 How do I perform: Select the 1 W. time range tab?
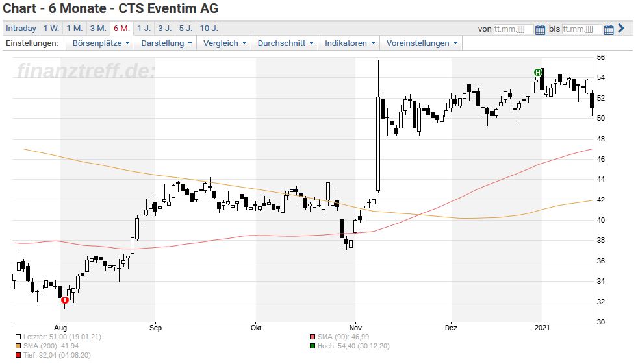[51, 29]
